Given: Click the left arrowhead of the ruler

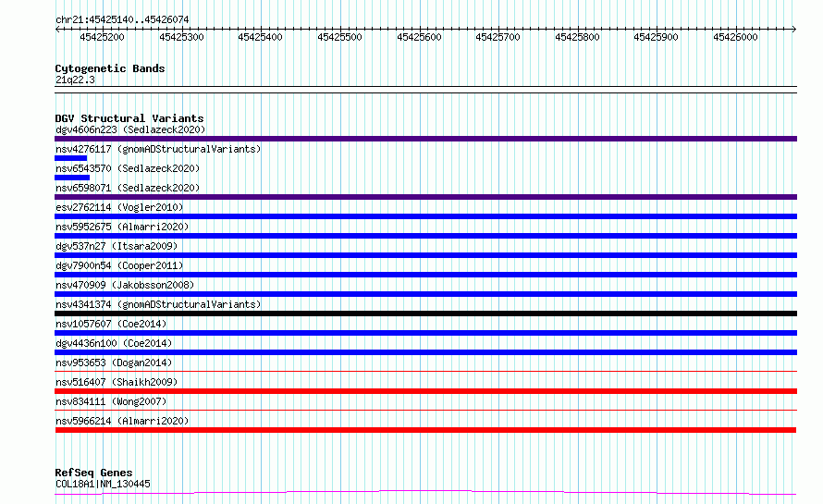Looking at the screenshot, I should [x=57, y=30].
